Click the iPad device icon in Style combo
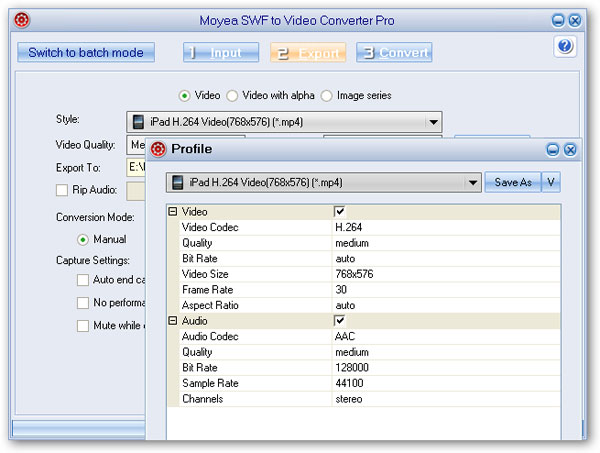Screen dimensions: 600x453 pyautogui.click(x=138, y=122)
